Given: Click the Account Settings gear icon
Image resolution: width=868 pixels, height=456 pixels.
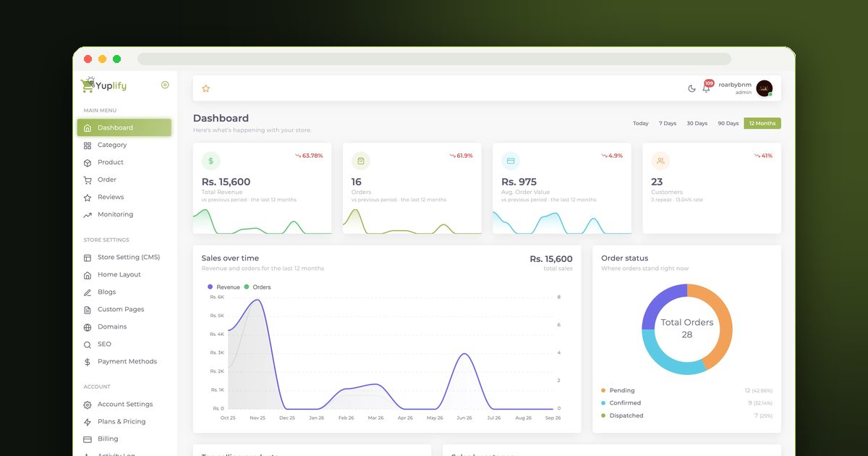Looking at the screenshot, I should pos(88,405).
